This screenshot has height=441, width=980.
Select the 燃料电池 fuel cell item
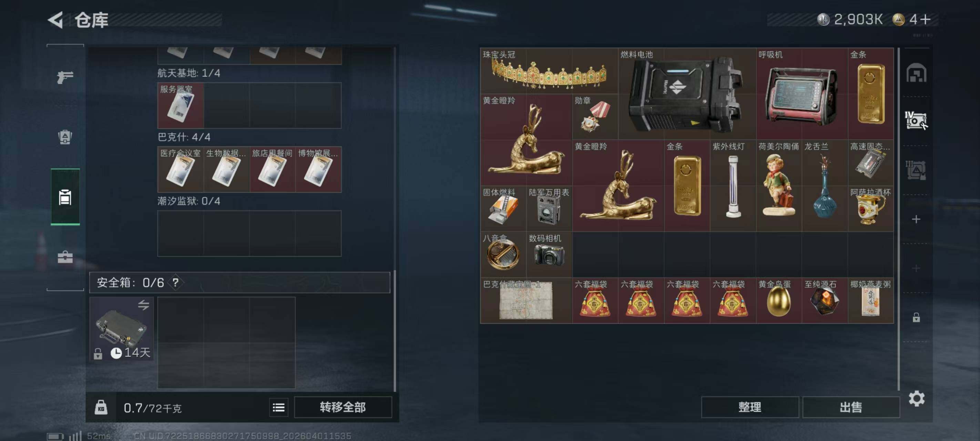[x=687, y=94]
